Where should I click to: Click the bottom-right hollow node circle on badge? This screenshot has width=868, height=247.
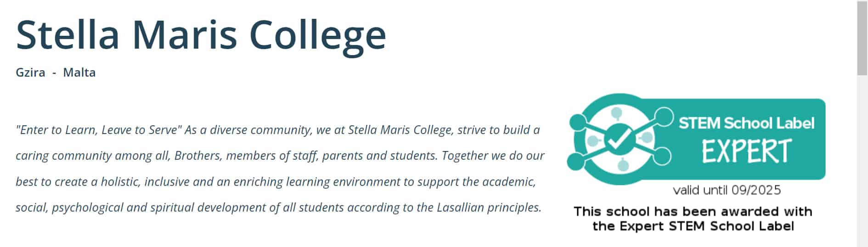662,156
